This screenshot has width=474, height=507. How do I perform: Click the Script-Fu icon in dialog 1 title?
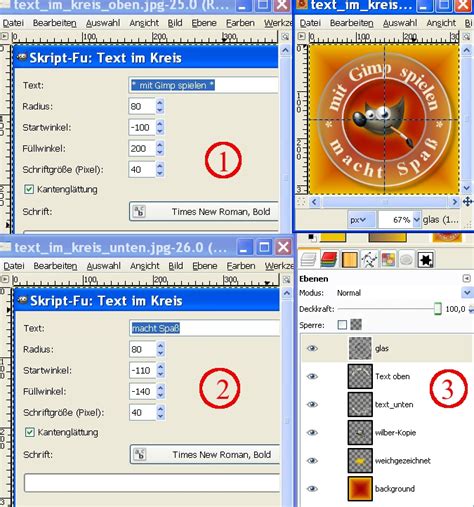click(x=22, y=57)
